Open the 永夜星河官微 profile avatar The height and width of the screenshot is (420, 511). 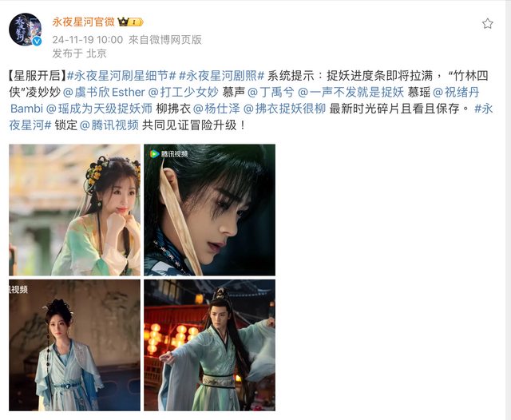click(26, 30)
